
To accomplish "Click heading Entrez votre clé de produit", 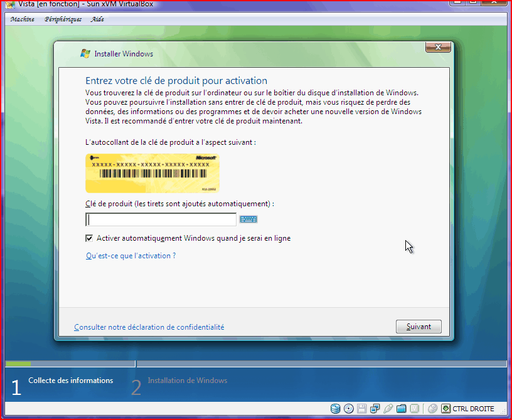I will click(176, 81).
